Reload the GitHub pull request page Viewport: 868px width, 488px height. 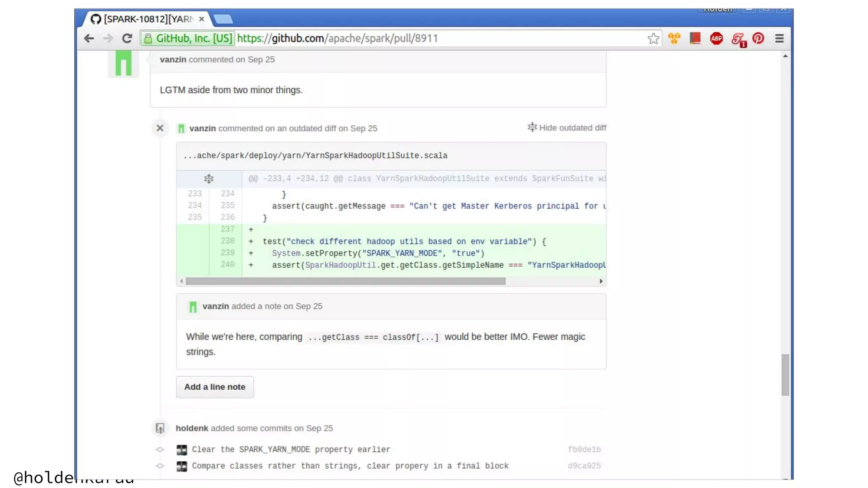[127, 39]
